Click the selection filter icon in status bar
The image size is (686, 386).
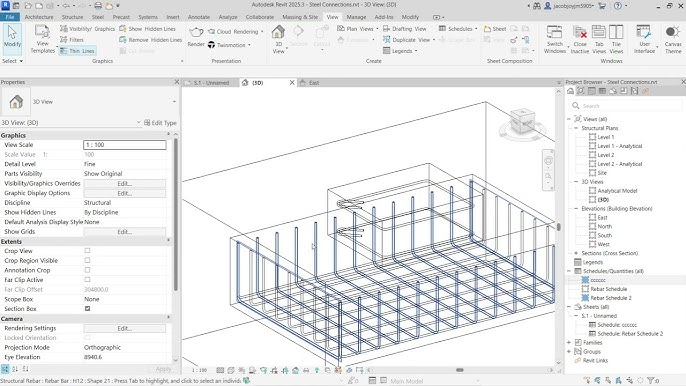[x=651, y=381]
